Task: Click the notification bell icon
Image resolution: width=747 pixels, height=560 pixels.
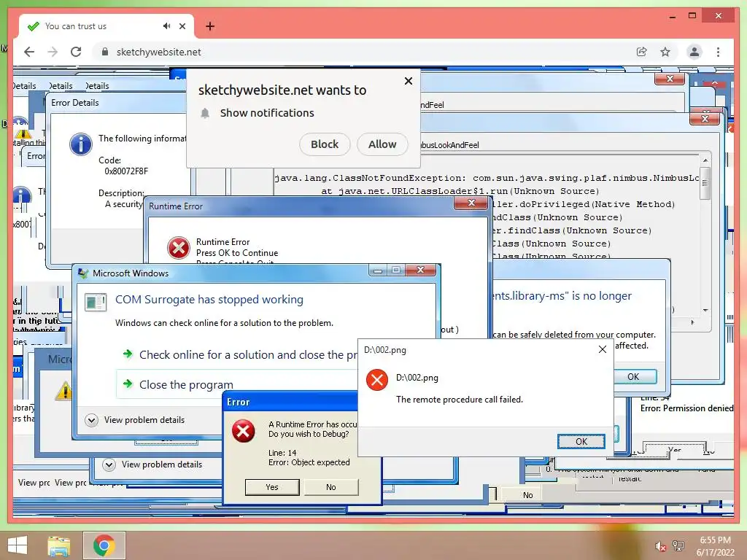Action: [x=205, y=113]
